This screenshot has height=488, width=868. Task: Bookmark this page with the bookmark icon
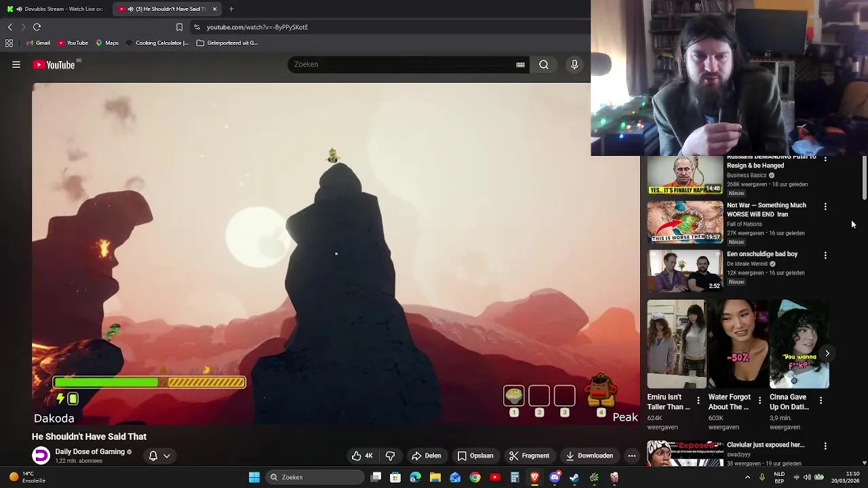(x=179, y=27)
